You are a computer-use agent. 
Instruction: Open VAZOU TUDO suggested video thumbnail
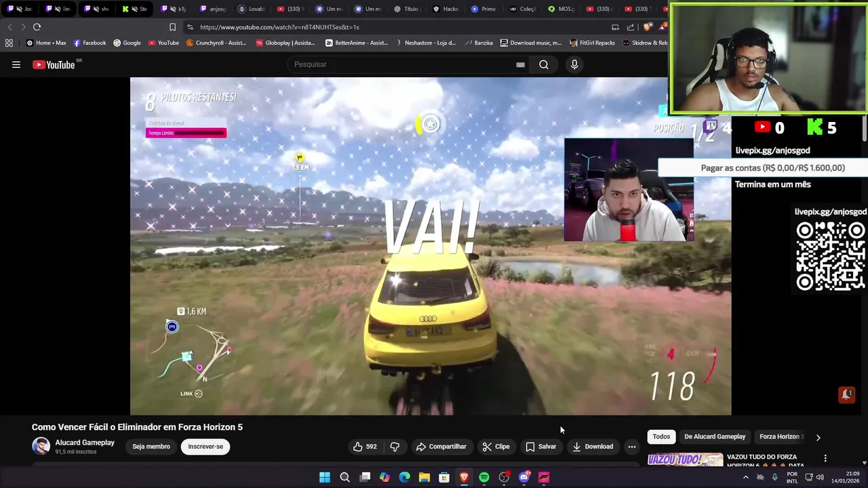click(x=685, y=460)
